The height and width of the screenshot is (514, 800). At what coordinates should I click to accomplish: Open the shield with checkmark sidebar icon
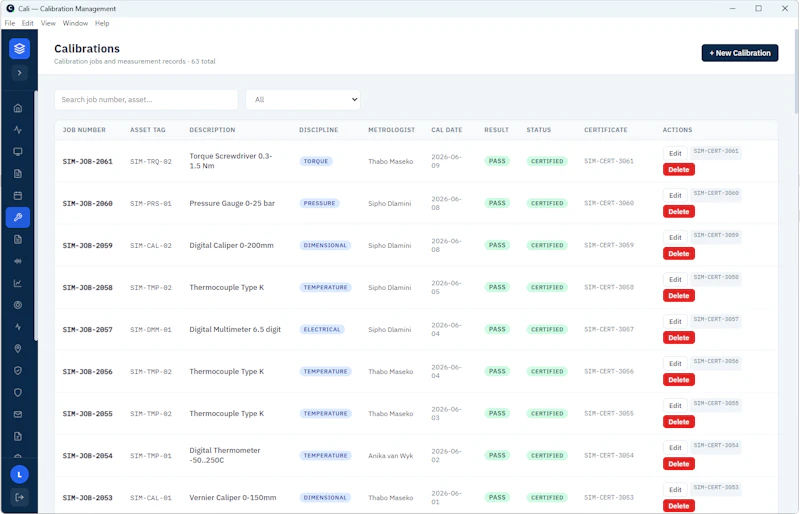pyautogui.click(x=18, y=371)
